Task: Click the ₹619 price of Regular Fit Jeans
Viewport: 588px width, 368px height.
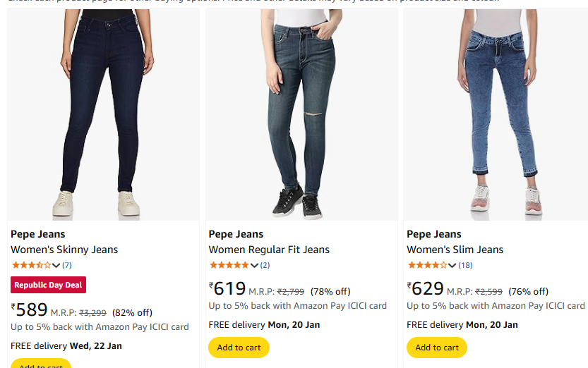Action: pyautogui.click(x=228, y=289)
